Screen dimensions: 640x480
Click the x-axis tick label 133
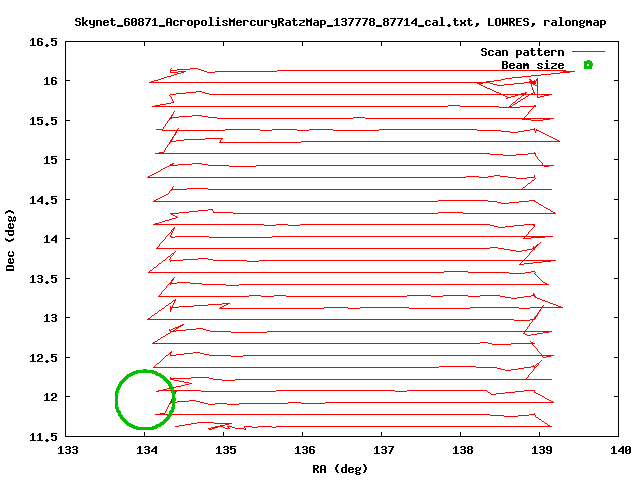[68, 450]
